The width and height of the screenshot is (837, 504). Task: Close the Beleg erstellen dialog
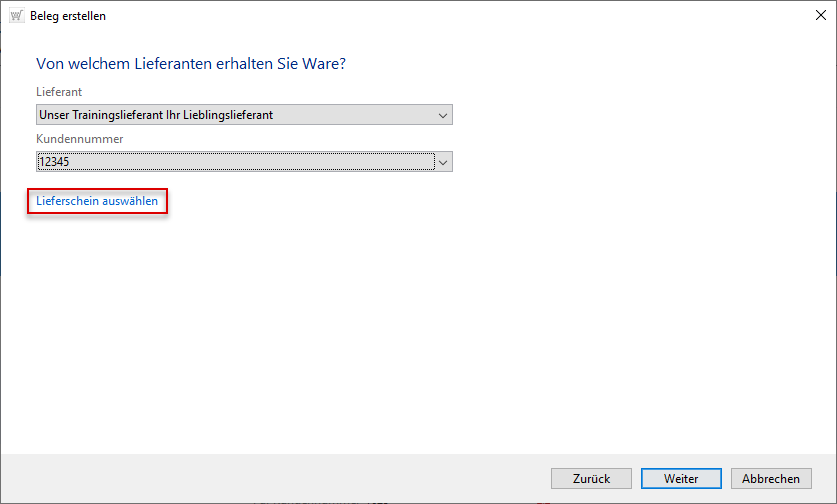click(817, 16)
